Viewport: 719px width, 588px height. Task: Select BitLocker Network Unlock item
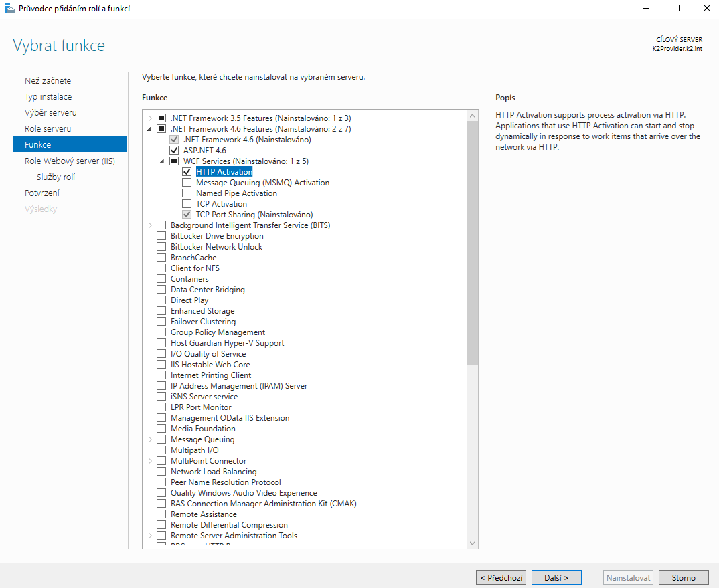pyautogui.click(x=216, y=247)
